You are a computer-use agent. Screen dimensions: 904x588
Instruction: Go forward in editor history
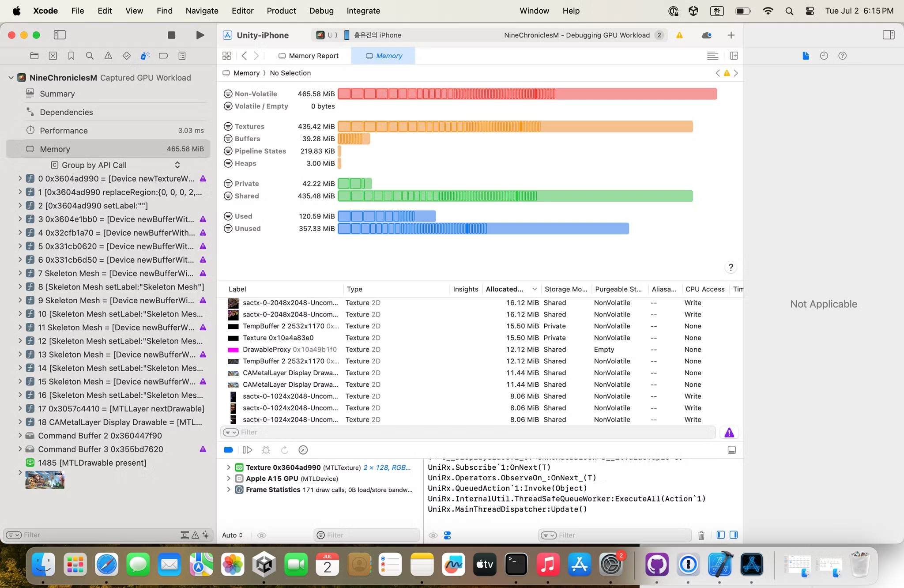256,56
